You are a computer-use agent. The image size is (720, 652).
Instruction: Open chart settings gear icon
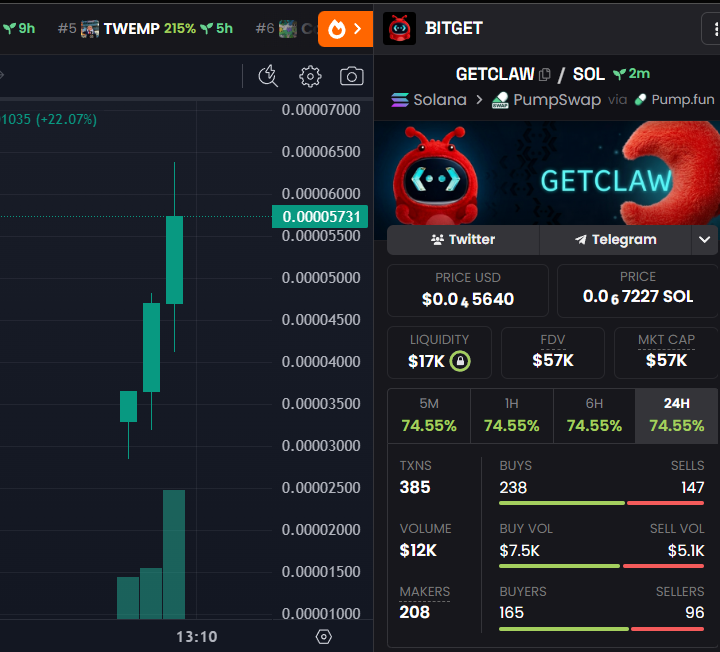point(310,76)
